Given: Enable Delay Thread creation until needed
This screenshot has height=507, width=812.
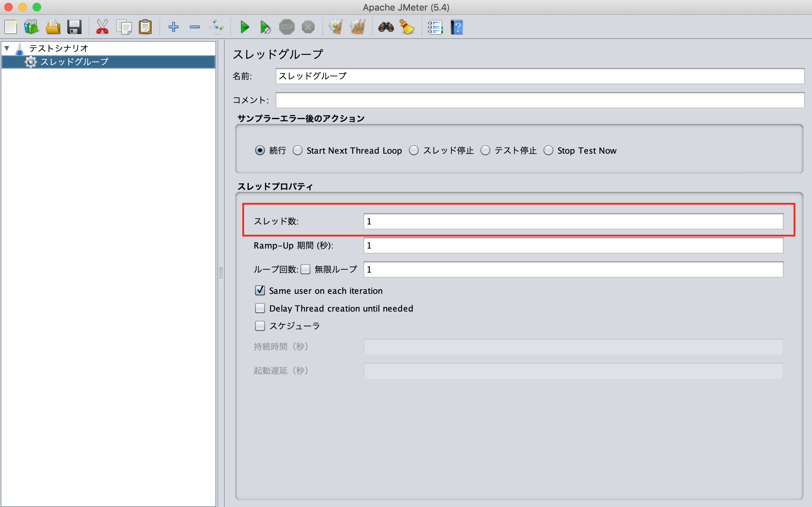Looking at the screenshot, I should (260, 308).
